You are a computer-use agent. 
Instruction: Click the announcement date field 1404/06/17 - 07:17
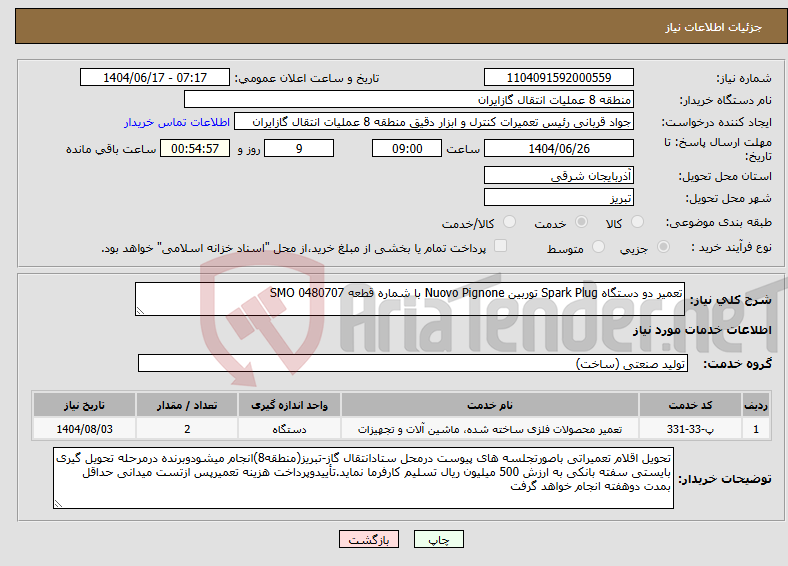tap(155, 77)
